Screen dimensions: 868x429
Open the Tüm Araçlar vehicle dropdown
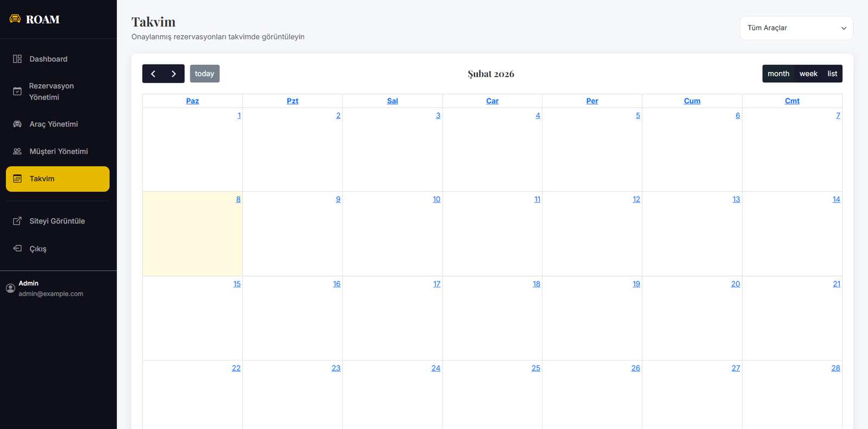click(796, 28)
